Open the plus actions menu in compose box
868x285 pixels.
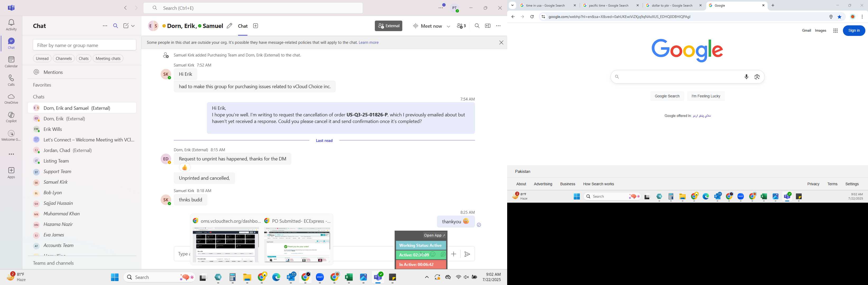pyautogui.click(x=454, y=254)
